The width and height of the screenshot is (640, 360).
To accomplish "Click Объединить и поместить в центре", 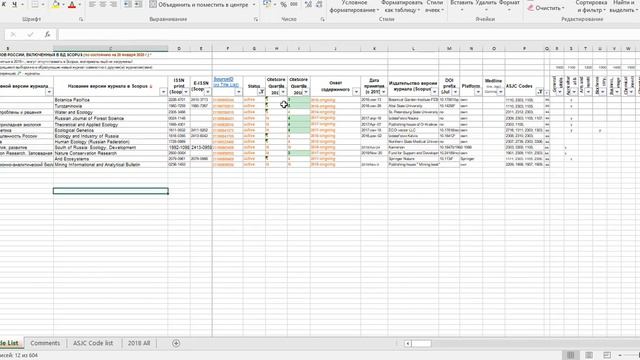I will 199,4.
